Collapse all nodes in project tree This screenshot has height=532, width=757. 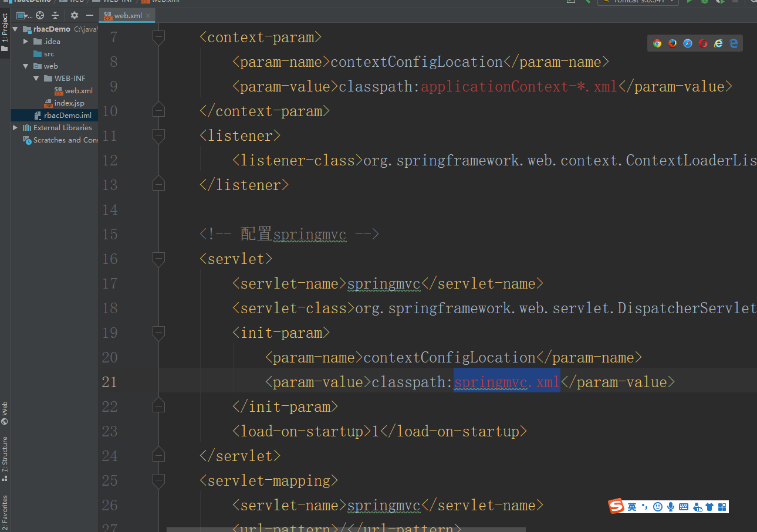click(x=55, y=15)
